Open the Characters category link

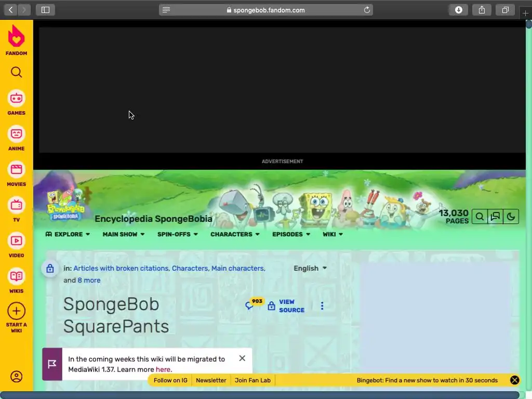click(x=190, y=268)
